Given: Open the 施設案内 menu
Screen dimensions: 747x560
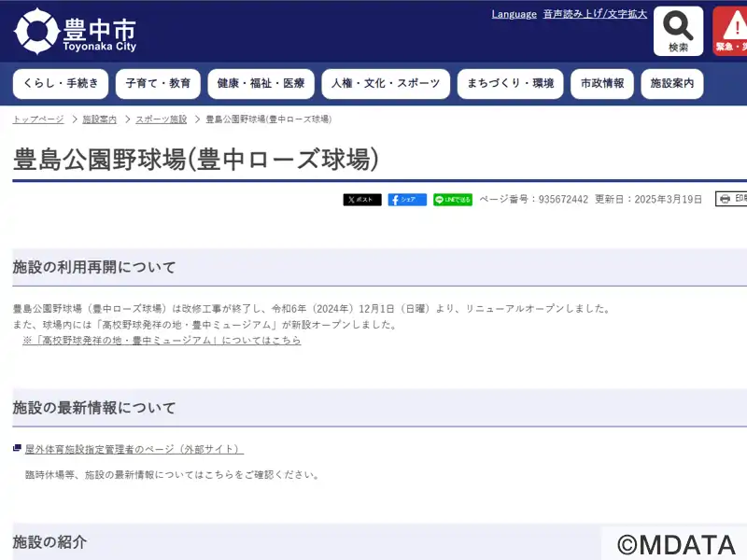Looking at the screenshot, I should (x=671, y=84).
